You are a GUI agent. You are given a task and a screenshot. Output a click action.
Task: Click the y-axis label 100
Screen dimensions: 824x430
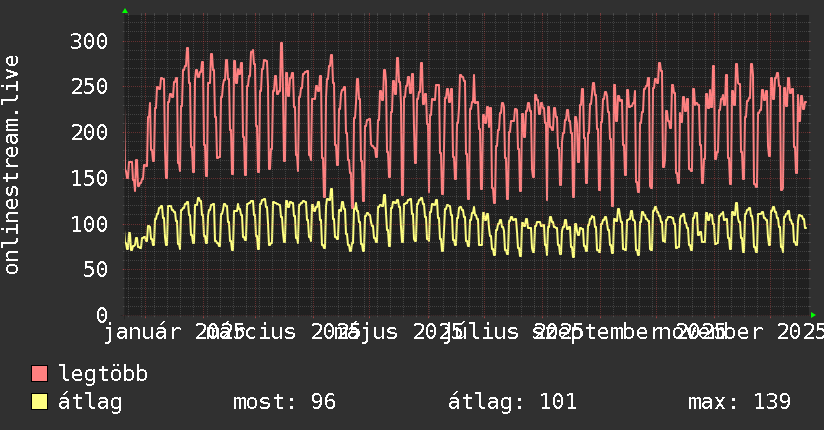click(x=89, y=224)
